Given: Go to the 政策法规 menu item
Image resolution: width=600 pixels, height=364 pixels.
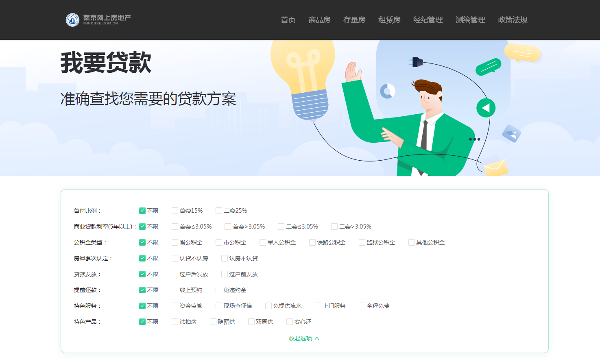Looking at the screenshot, I should (512, 20).
